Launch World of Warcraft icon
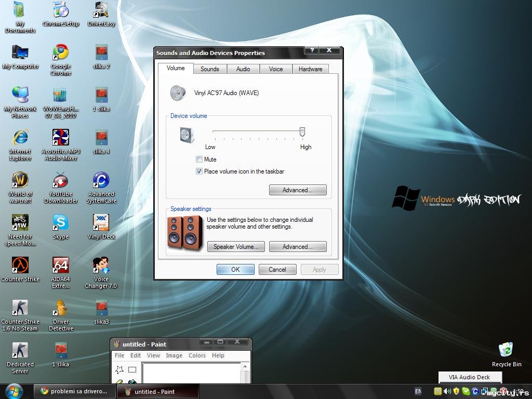 [20, 180]
